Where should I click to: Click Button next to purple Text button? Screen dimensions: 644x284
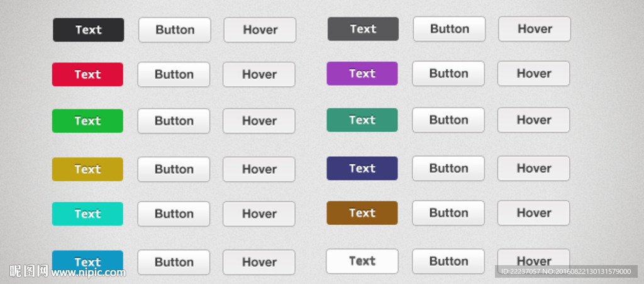(x=448, y=74)
